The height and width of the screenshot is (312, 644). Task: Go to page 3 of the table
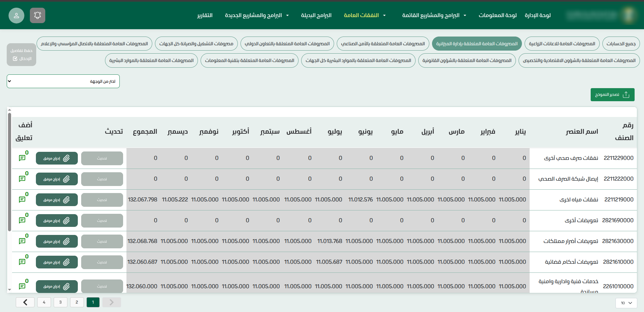[x=60, y=302]
